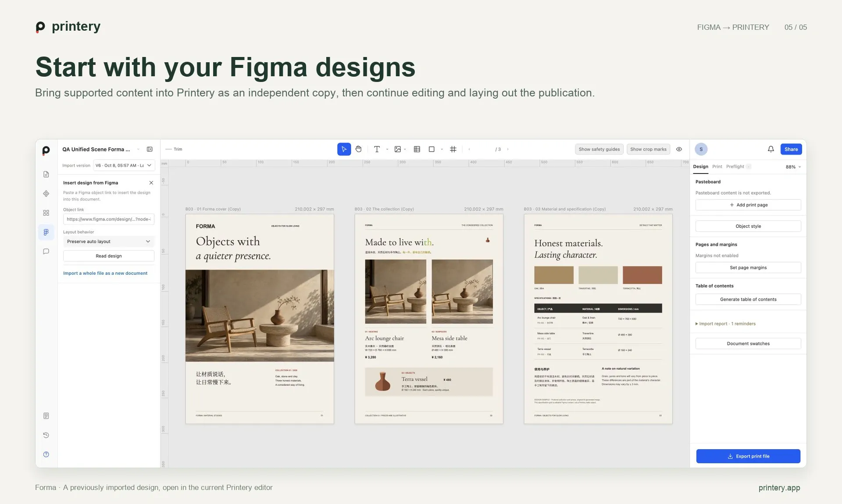This screenshot has width=842, height=504.
Task: Close the Insert design from Figma panel
Action: 151,183
